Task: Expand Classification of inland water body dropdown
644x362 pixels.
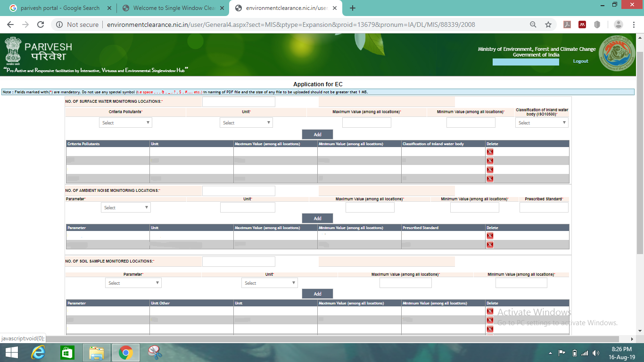Action: pyautogui.click(x=542, y=123)
